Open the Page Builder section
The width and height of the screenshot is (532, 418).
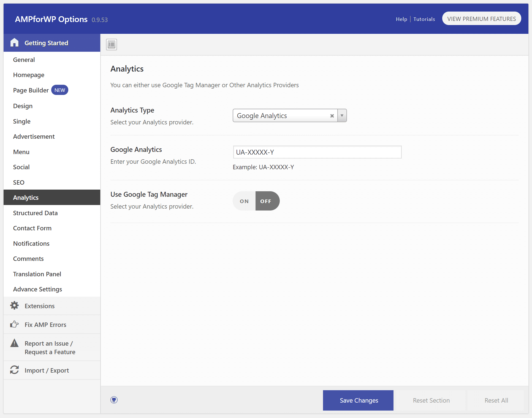(52, 90)
